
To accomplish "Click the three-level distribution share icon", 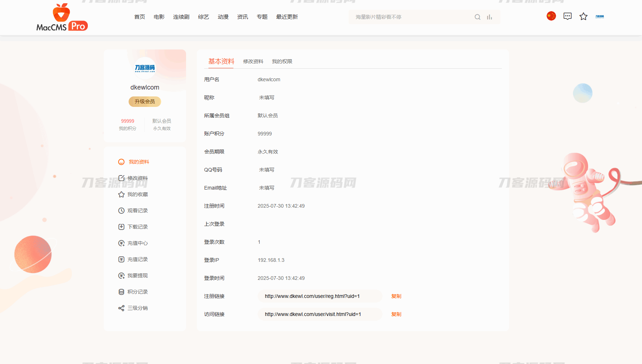I will click(x=121, y=308).
